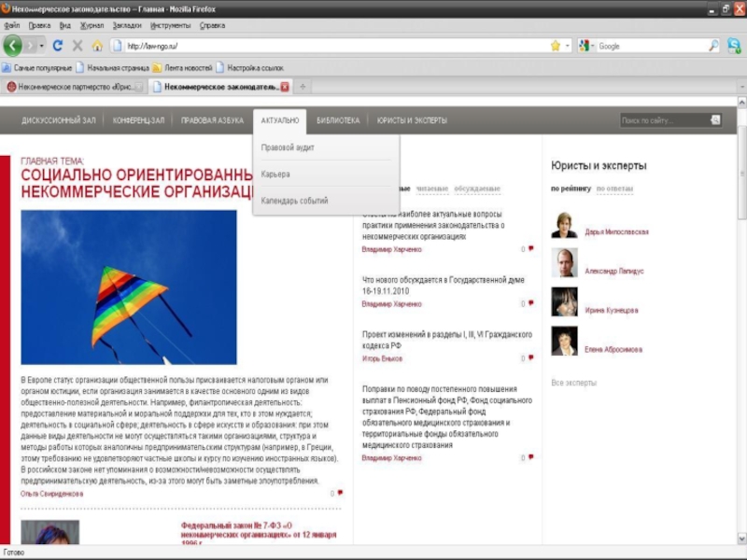This screenshot has width=747, height=560.
Task: Open the Файл menu
Action: pyautogui.click(x=12, y=26)
